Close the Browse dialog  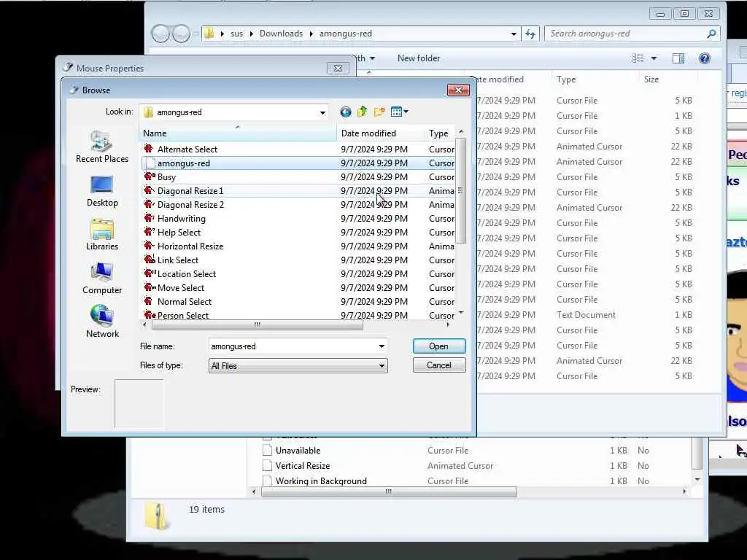coord(458,90)
